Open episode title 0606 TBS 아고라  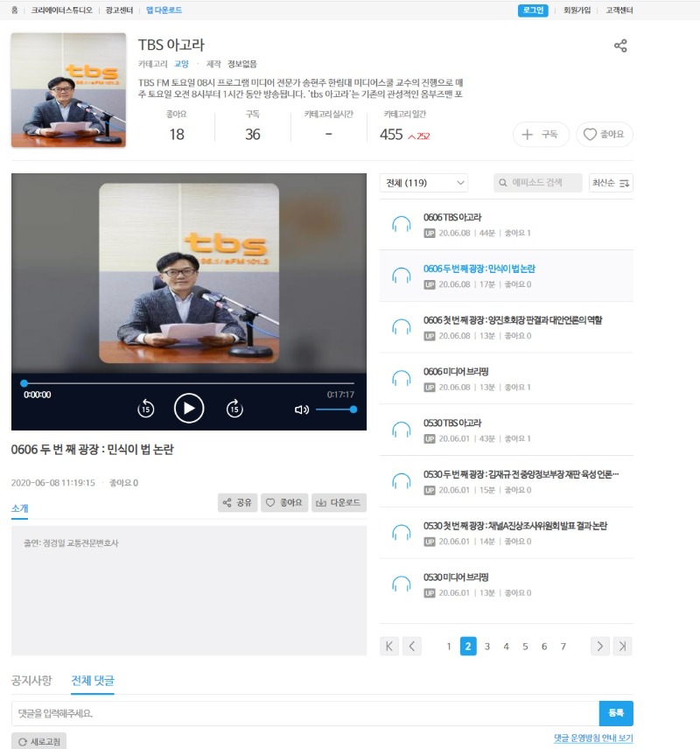coord(452,217)
